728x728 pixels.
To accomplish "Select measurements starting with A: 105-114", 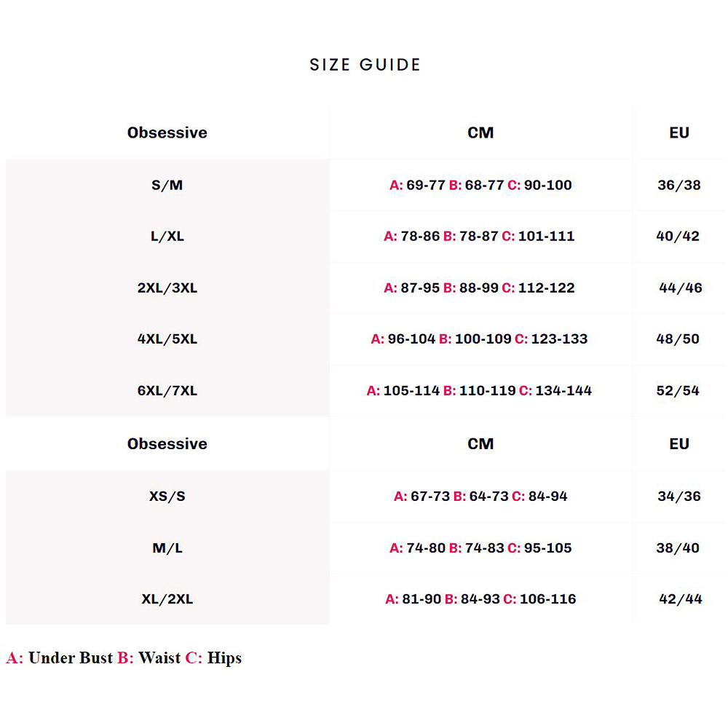I will [479, 390].
